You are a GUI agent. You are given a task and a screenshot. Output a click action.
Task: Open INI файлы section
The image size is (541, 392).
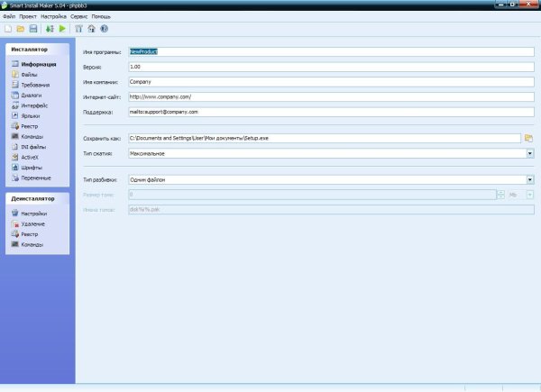(29, 147)
